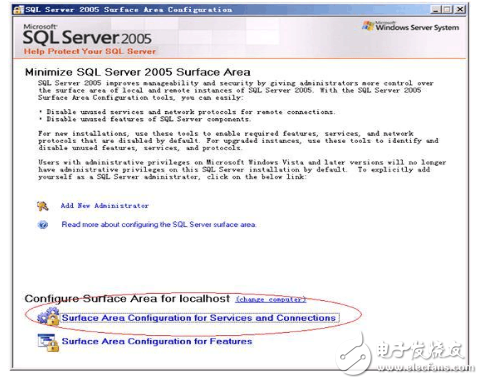Click the gear-and-lock Services and Connections icon
The height and width of the screenshot is (384, 483).
click(x=48, y=317)
